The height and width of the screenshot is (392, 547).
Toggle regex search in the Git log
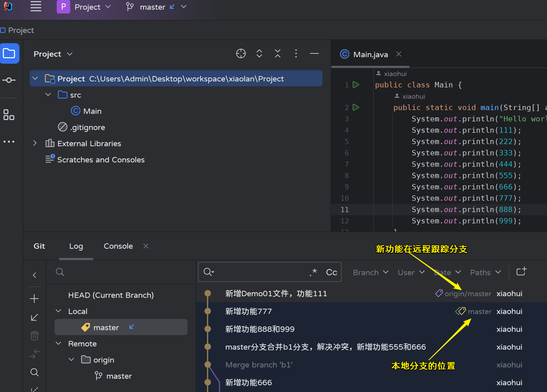coord(313,272)
